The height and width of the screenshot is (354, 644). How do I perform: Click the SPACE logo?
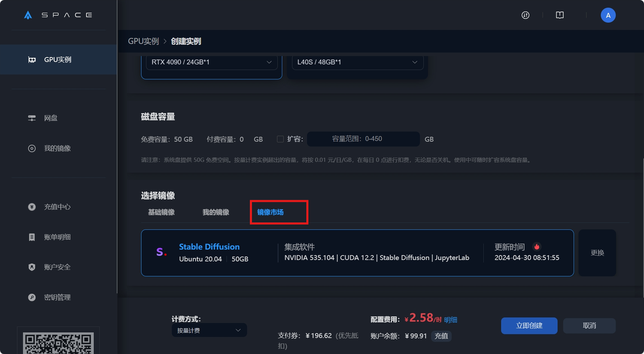click(x=58, y=15)
